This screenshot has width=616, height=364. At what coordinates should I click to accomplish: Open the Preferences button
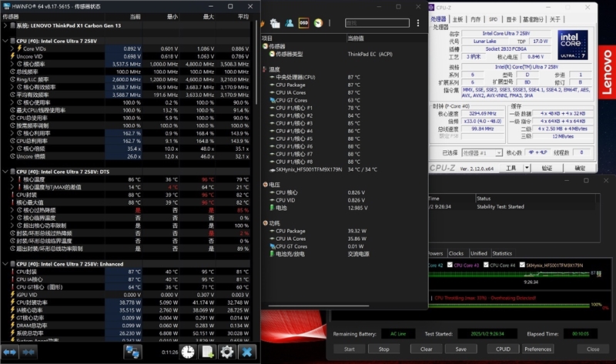pos(537,349)
